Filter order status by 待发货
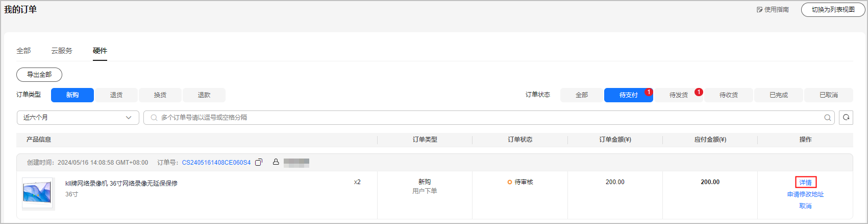 click(679, 95)
